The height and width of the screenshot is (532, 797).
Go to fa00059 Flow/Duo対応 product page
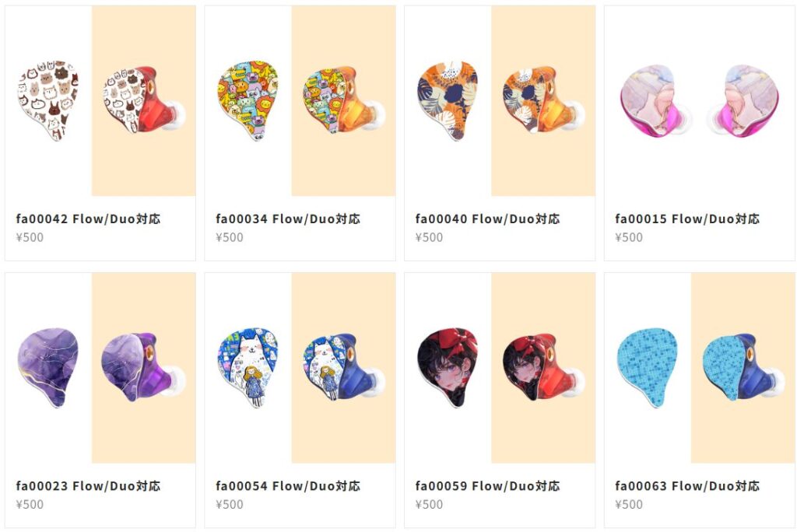(x=487, y=486)
